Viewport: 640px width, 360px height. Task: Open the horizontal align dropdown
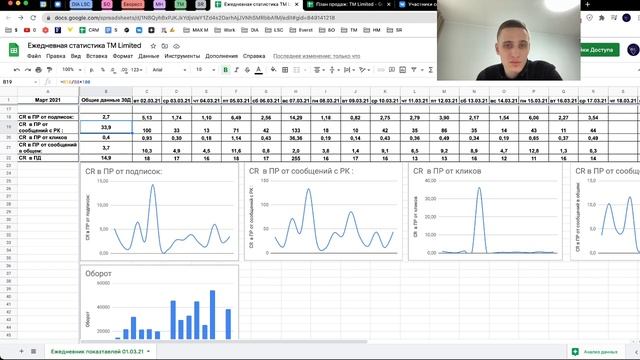point(318,70)
